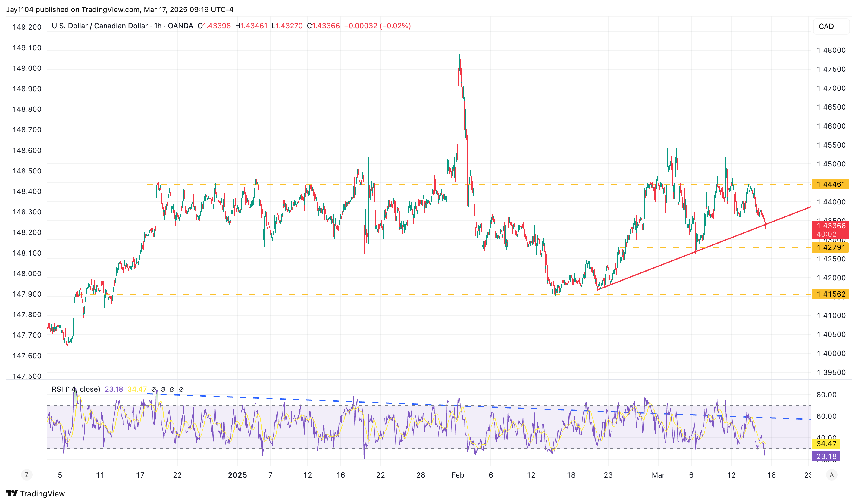
Task: Click the close value C1.43366
Action: click(324, 26)
